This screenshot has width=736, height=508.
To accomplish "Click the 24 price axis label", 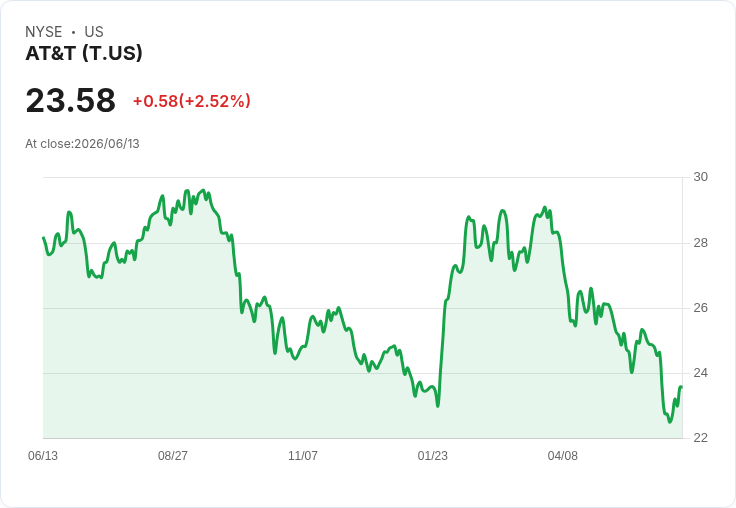I will point(701,373).
